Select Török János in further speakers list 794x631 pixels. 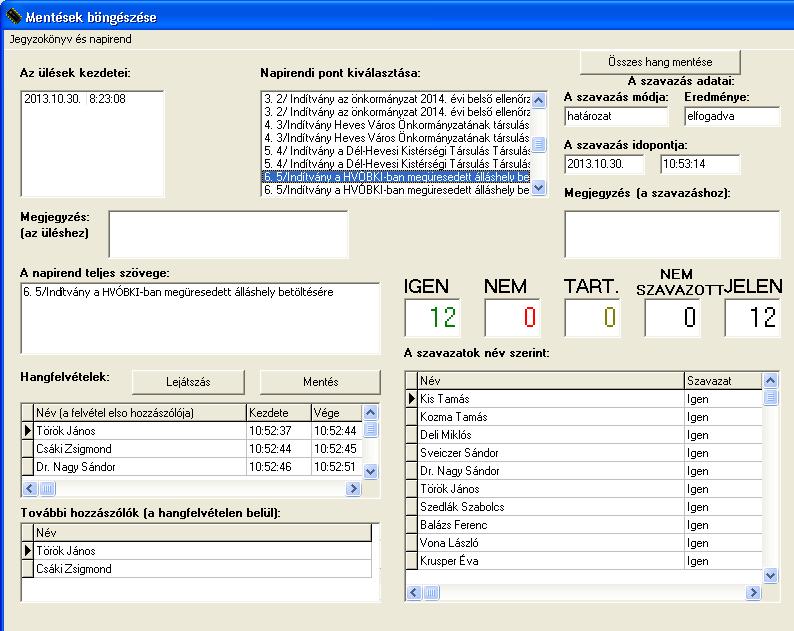(203, 551)
